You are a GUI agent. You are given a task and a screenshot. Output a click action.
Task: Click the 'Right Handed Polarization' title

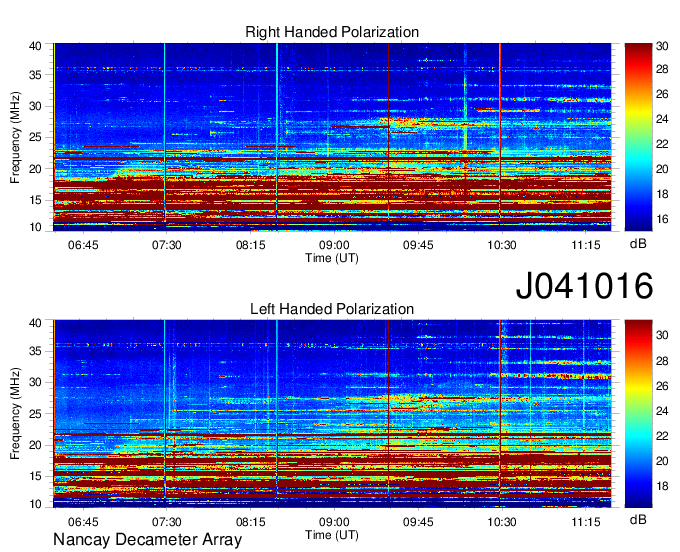[x=332, y=32]
